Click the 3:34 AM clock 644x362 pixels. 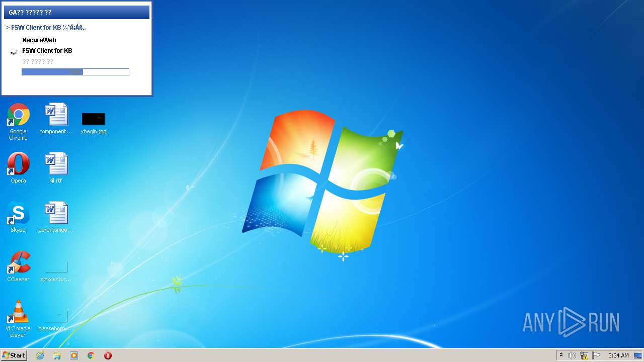(618, 355)
